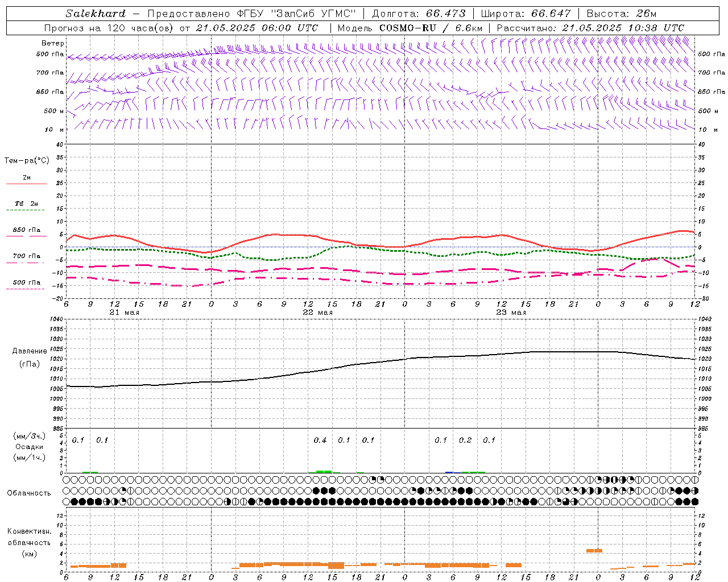Click the Salekhard station title

(x=96, y=14)
